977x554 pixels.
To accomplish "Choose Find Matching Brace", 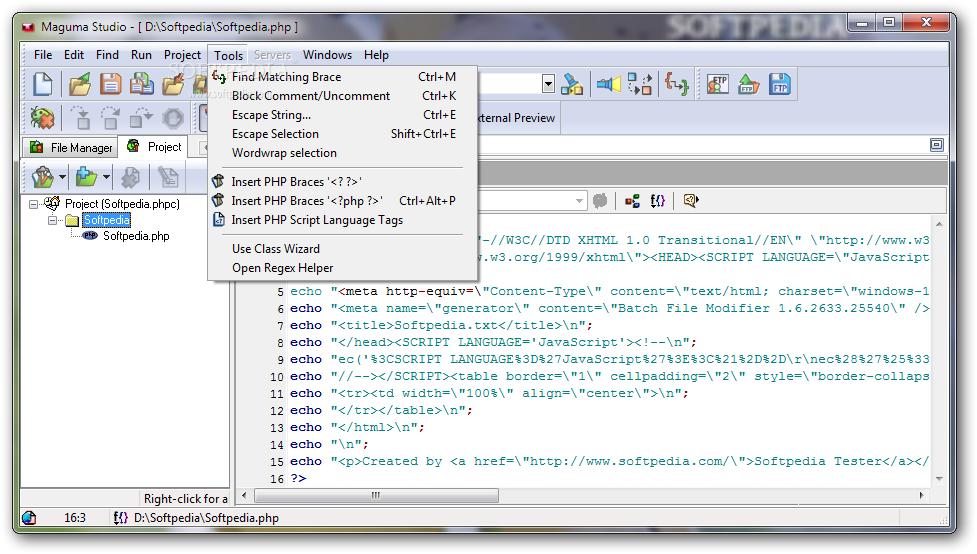I will tap(343, 77).
